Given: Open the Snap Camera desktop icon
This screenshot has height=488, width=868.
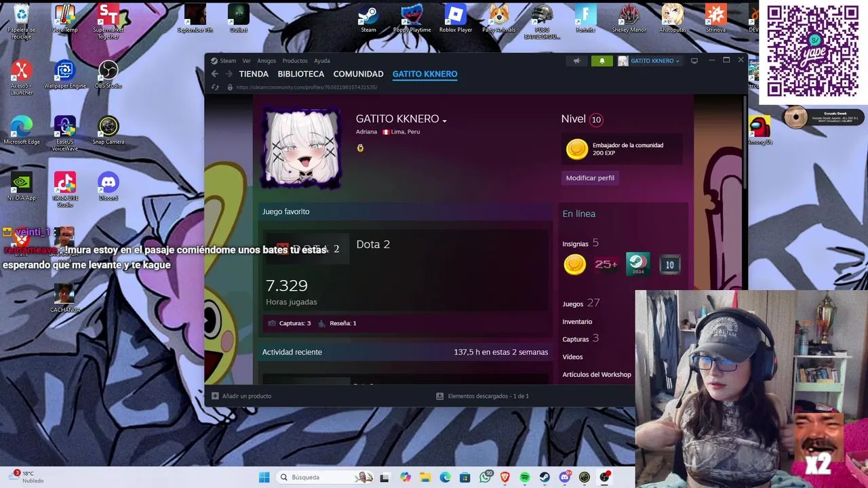Looking at the screenshot, I should pos(108,131).
